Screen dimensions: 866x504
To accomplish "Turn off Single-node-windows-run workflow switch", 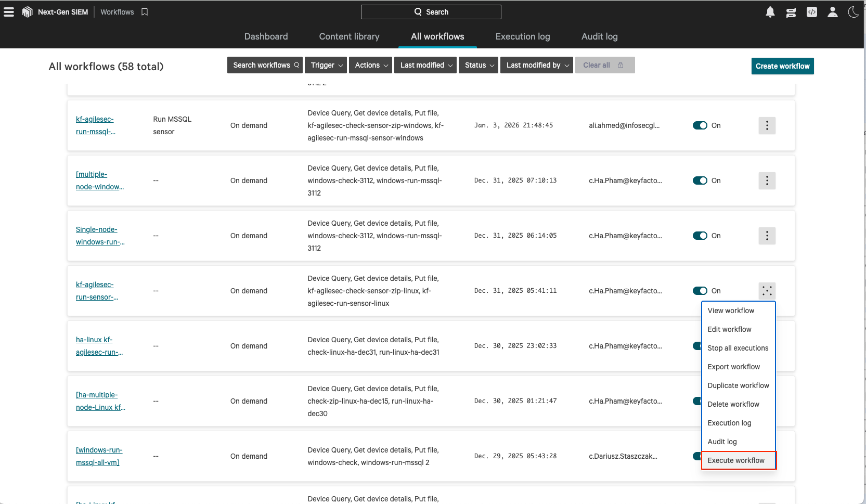I will point(700,236).
